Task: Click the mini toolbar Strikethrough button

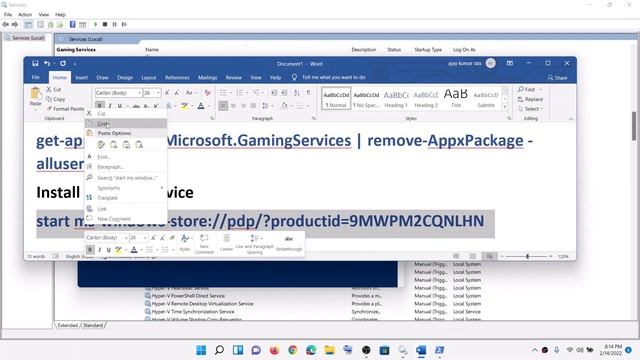Action: pos(289,243)
